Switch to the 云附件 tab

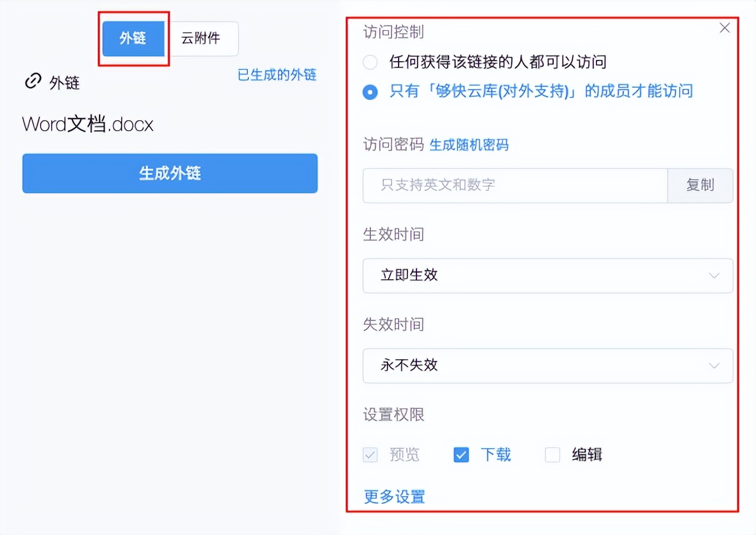click(x=202, y=38)
